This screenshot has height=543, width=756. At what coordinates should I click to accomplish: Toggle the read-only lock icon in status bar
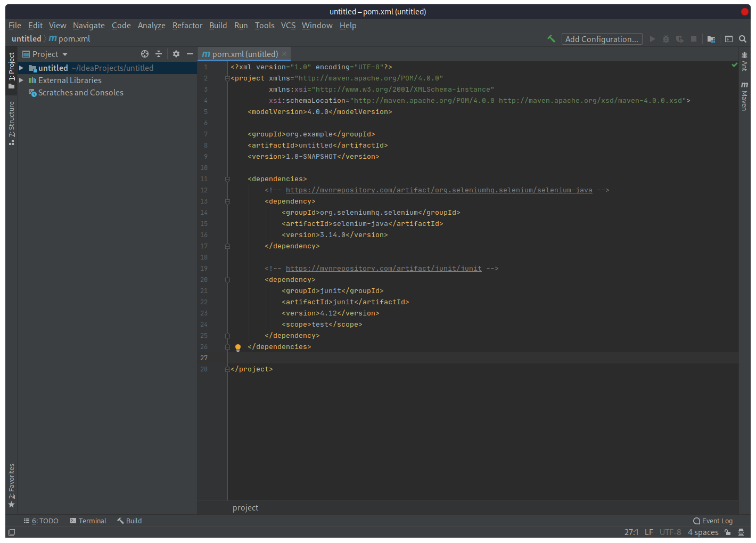(x=728, y=532)
